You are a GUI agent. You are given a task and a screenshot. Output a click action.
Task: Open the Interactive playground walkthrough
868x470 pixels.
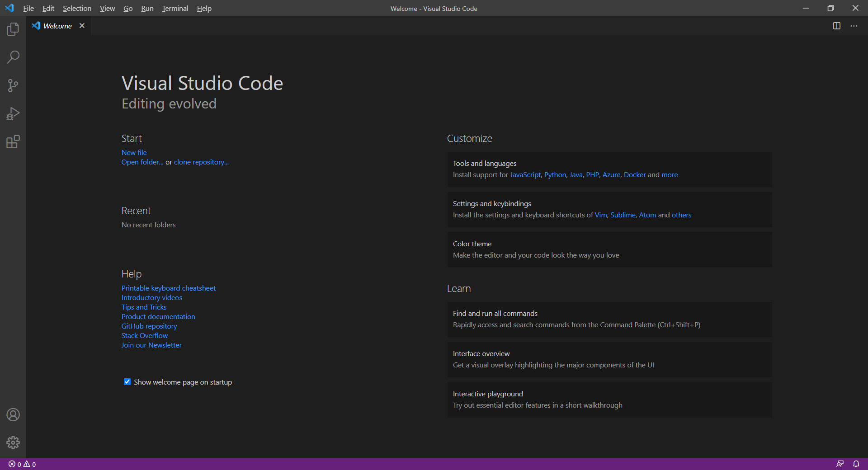609,399
